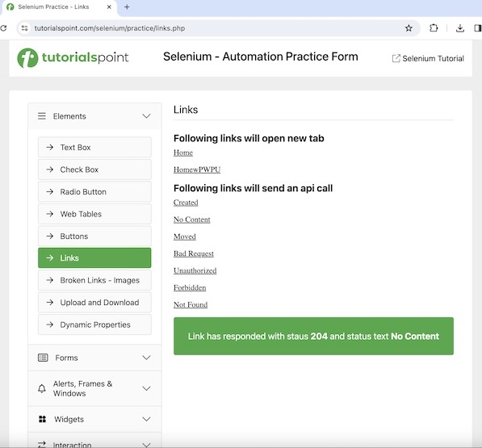482x448 pixels.
Task: Open the extensions puzzle icon
Action: coord(434,28)
